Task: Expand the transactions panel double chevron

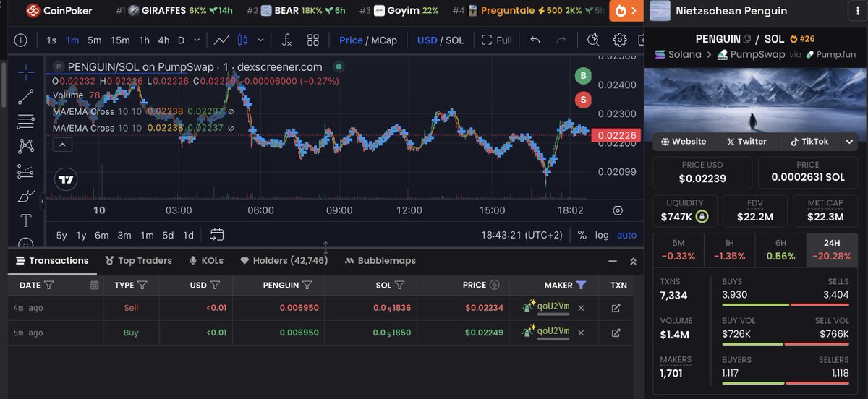Action: coord(633,261)
